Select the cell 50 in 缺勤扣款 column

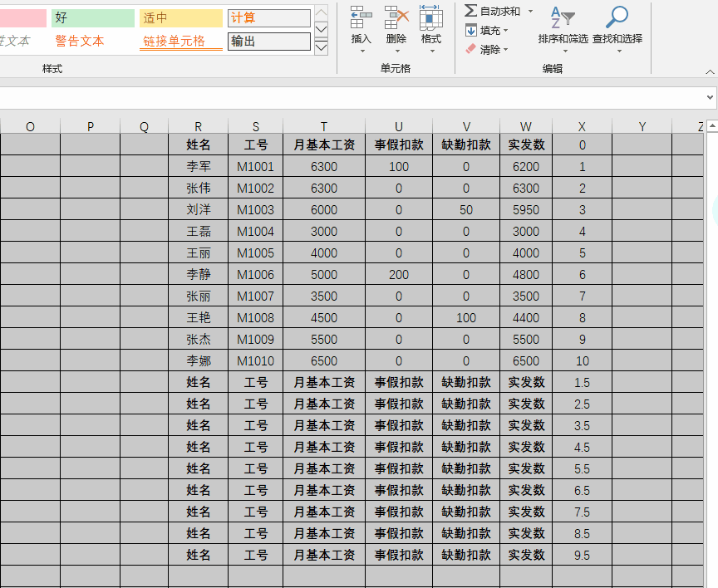click(466, 209)
